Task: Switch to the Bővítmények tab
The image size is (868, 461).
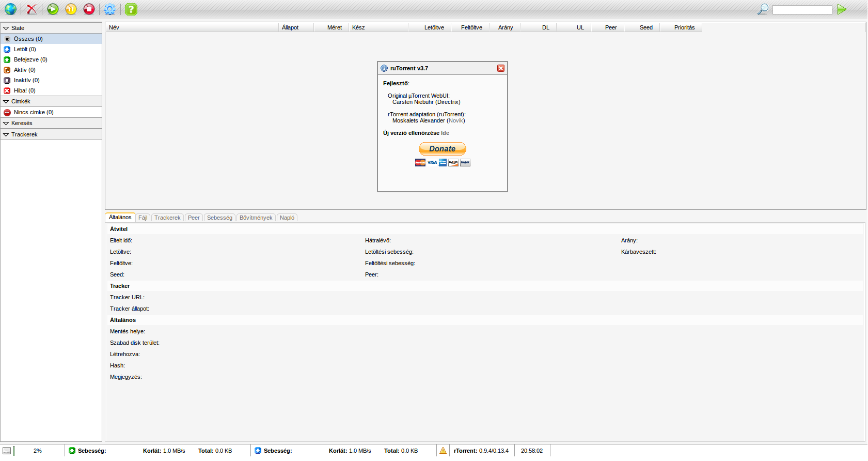Action: [x=256, y=218]
